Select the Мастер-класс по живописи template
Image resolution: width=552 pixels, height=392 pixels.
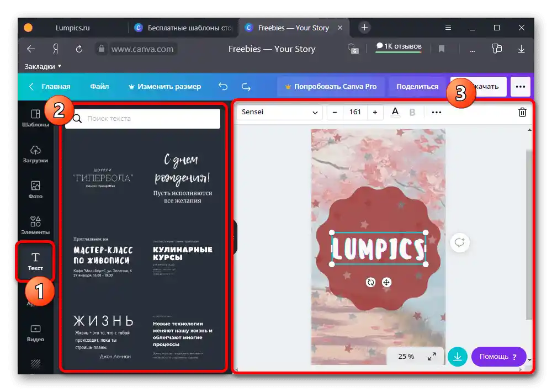[103, 257]
